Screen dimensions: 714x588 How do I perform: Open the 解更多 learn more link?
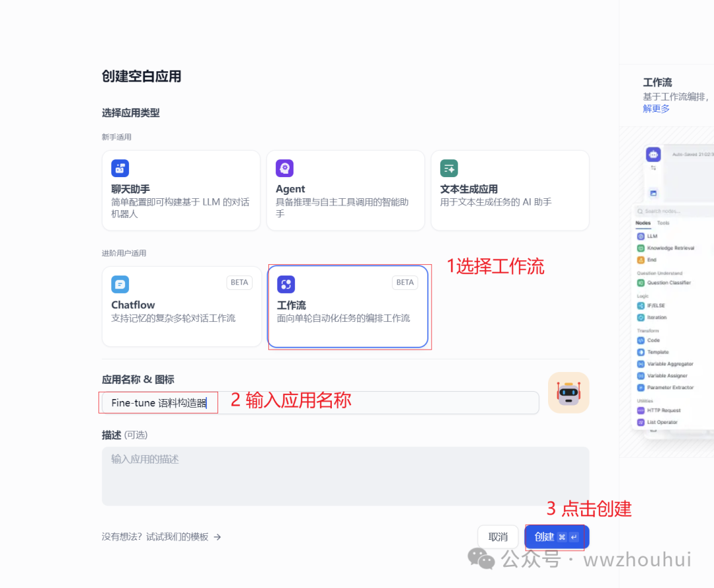656,108
